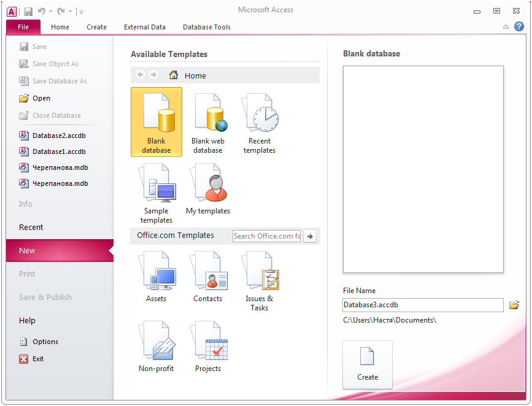Choose Save in the backstage menu
This screenshot has width=532, height=406.
tap(33, 47)
